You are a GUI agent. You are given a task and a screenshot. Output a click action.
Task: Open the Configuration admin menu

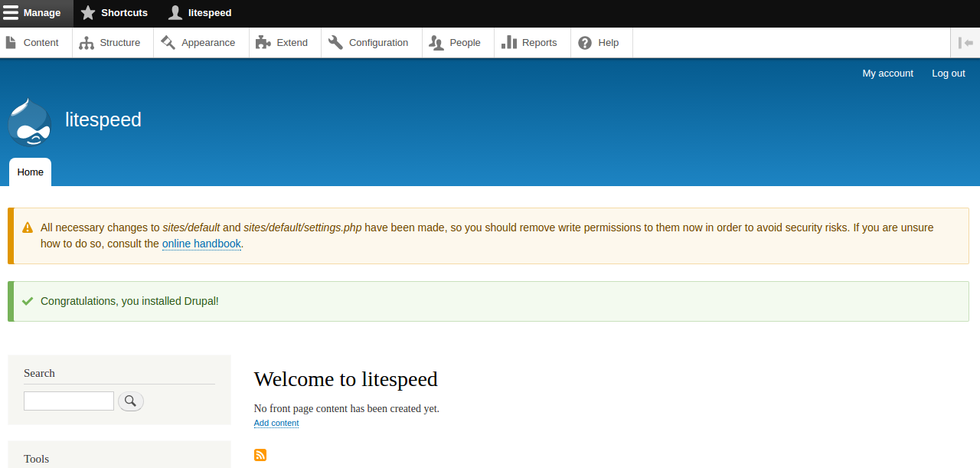tap(371, 43)
